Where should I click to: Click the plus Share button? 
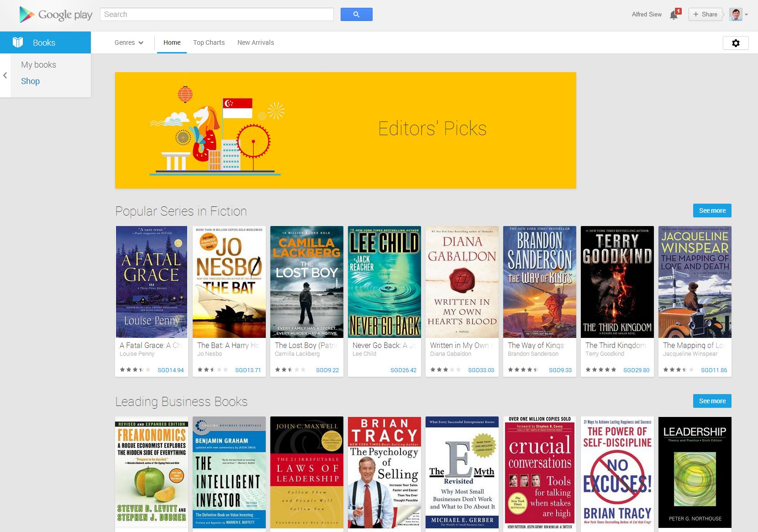point(705,15)
